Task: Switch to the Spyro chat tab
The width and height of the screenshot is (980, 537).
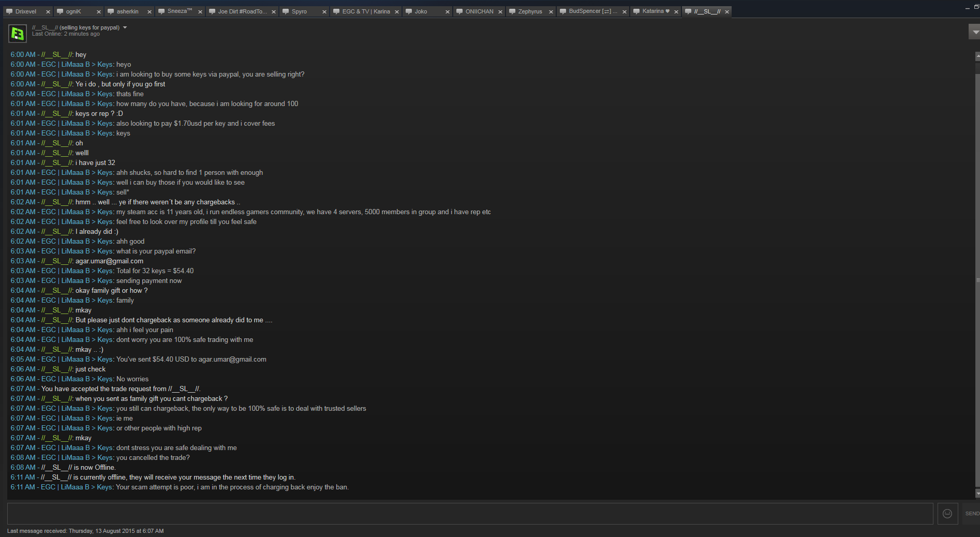Action: tap(299, 11)
